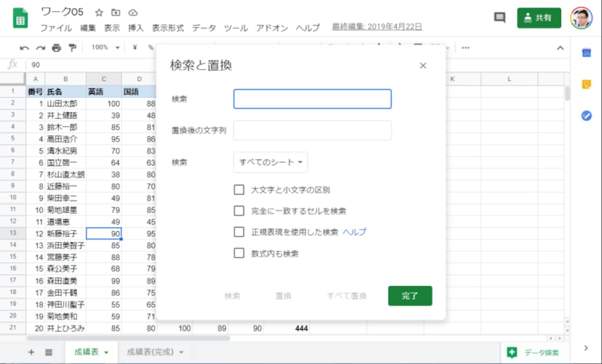Open the ファイル menu
Image resolution: width=602 pixels, height=364 pixels.
[x=56, y=28]
